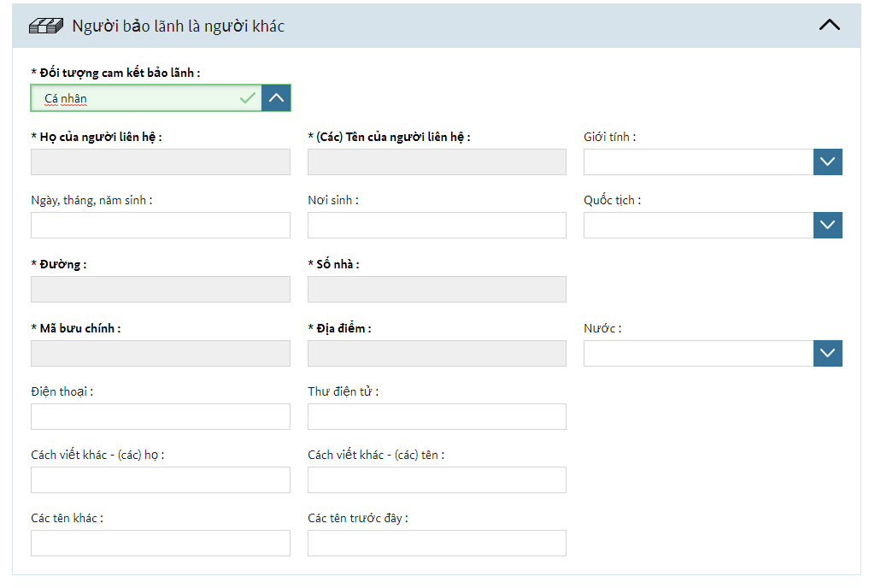This screenshot has height=588, width=875.
Task: Click the money stack icon in header
Action: point(46,26)
